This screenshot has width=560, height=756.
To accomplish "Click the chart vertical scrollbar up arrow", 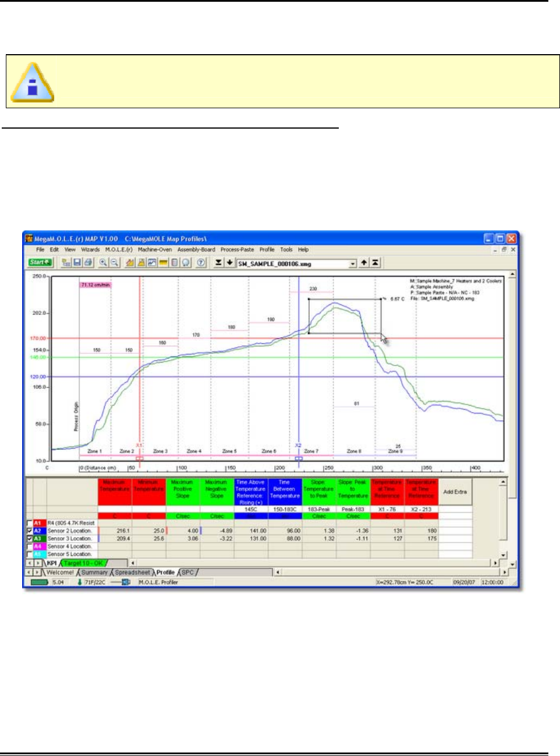I will tap(512, 274).
